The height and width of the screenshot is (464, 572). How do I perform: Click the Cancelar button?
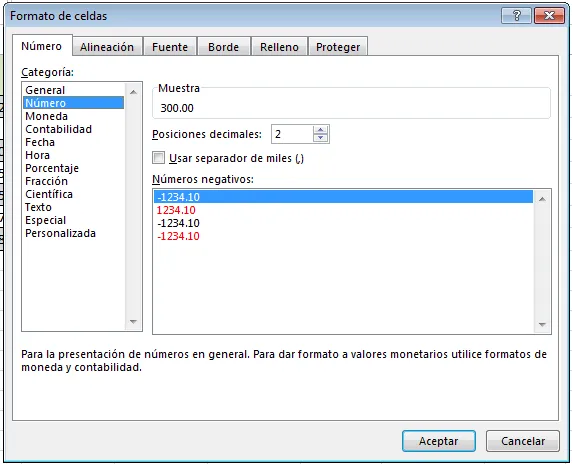[x=523, y=441]
